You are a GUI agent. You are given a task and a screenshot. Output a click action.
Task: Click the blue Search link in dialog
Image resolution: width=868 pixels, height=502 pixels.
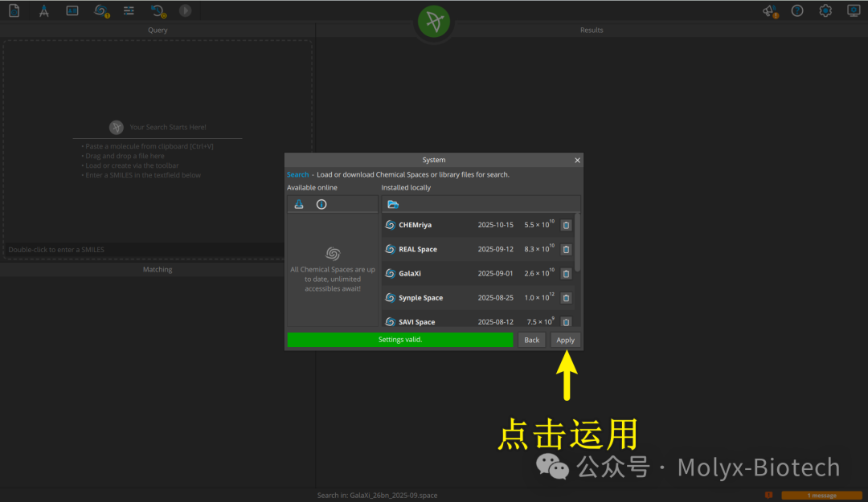point(298,174)
